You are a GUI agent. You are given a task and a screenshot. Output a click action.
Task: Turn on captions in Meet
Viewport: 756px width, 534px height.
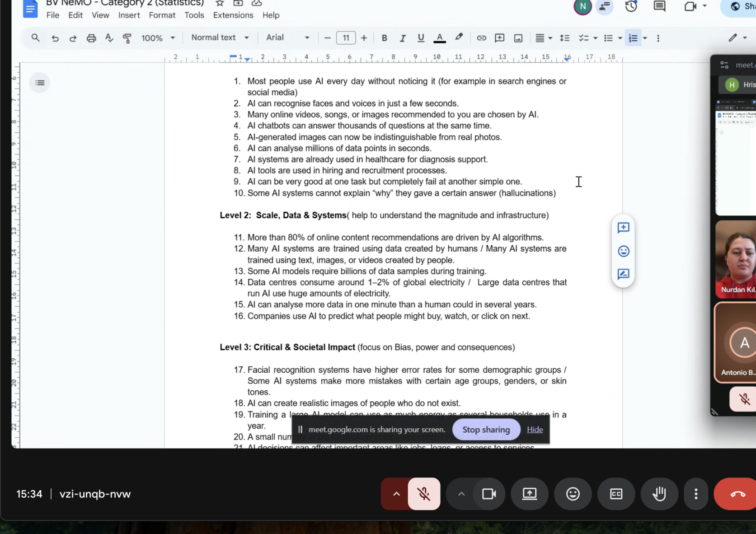(x=616, y=494)
